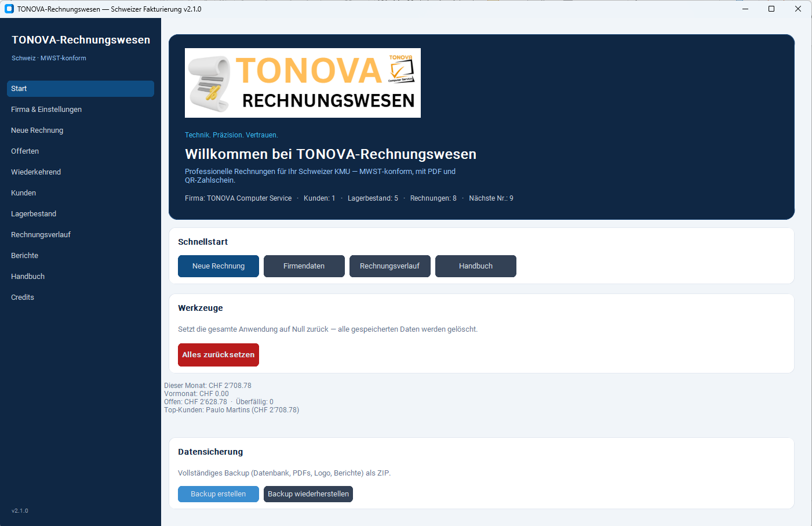Click the Rechnungsverlauf Schnellstart button
The image size is (812, 526).
point(390,266)
